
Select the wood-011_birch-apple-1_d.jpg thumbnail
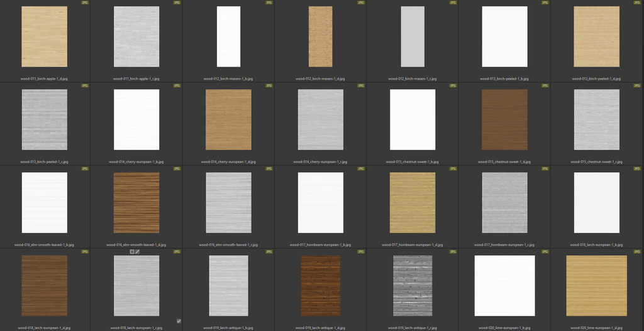44,36
